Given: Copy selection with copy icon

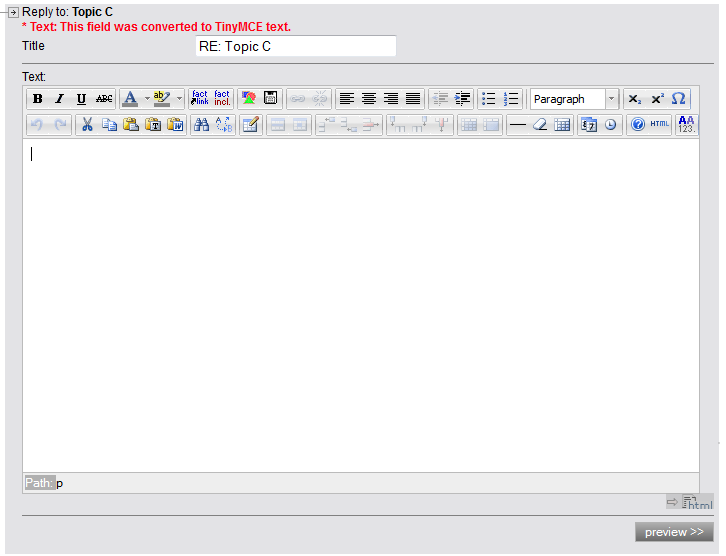Looking at the screenshot, I should point(109,125).
